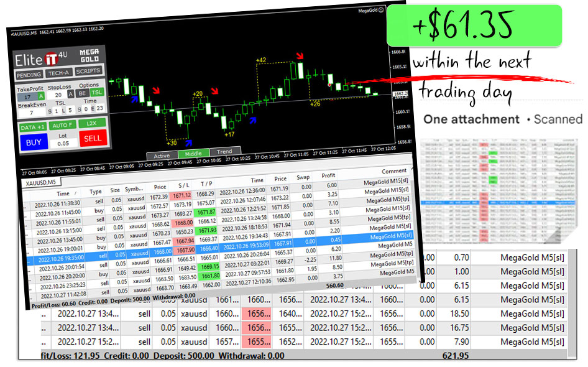Edit the BreakEven value field 7
The width and height of the screenshot is (588, 367).
(32, 113)
